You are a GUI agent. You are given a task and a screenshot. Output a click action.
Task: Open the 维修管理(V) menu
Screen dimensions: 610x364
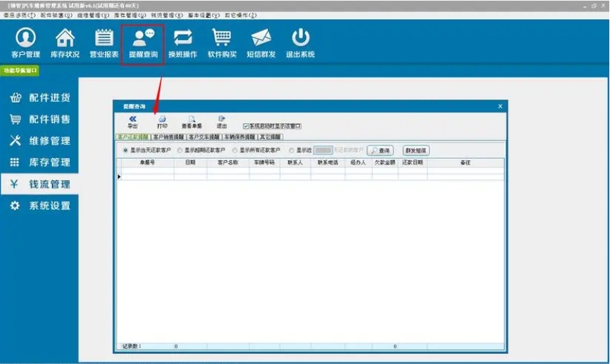pos(93,15)
